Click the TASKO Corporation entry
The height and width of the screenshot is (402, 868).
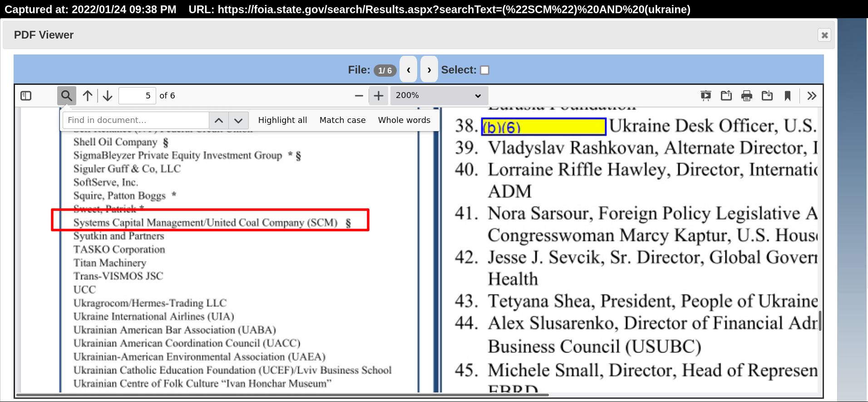119,250
